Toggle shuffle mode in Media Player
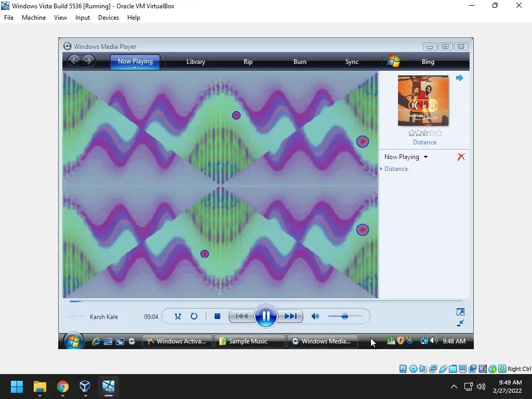Viewport: 532px width, 399px height. tap(178, 316)
